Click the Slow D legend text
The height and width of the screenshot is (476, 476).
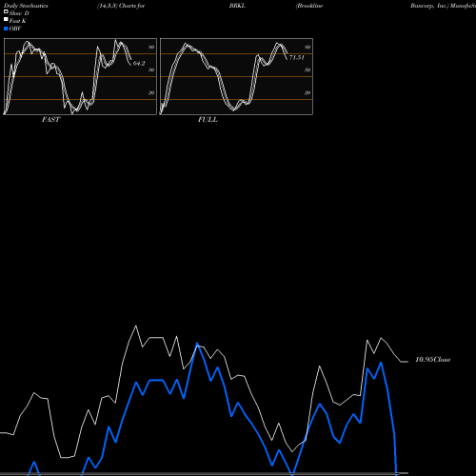coord(19,13)
